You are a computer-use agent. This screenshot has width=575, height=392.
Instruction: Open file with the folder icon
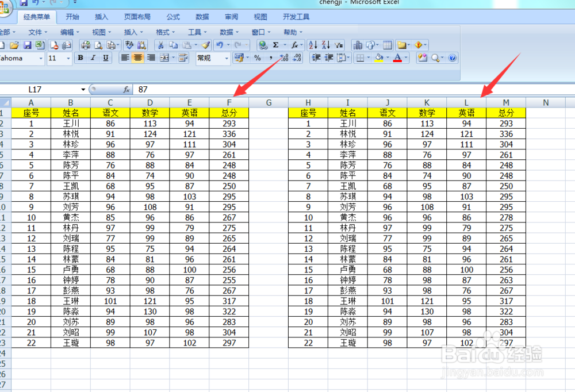click(x=14, y=45)
